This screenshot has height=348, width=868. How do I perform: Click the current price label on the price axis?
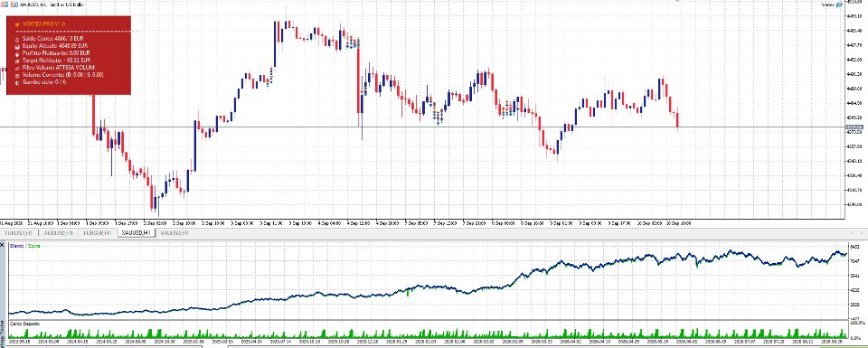(x=855, y=127)
